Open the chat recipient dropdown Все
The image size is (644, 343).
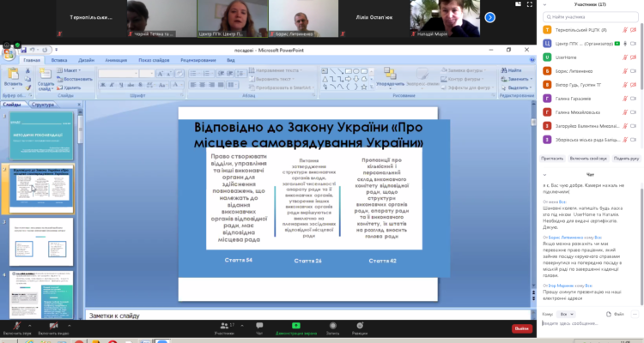pyautogui.click(x=565, y=315)
